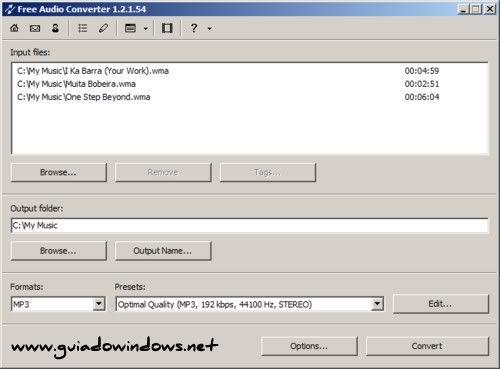This screenshot has height=369, width=500.
Task: Click the Free Audio Converter title bar icon
Action: click(x=9, y=9)
